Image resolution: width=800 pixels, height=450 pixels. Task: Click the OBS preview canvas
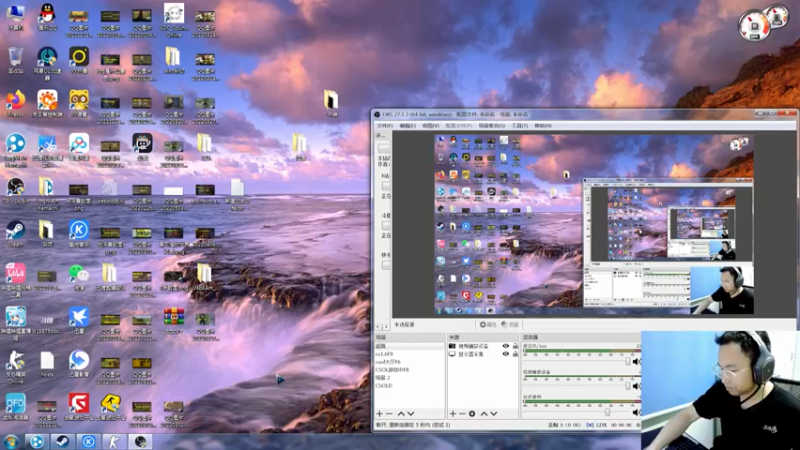[594, 224]
